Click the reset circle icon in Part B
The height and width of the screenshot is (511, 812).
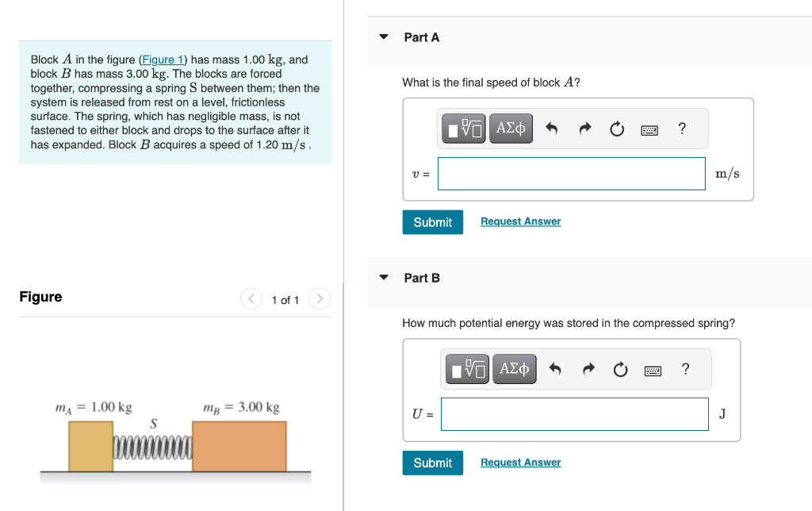(620, 368)
